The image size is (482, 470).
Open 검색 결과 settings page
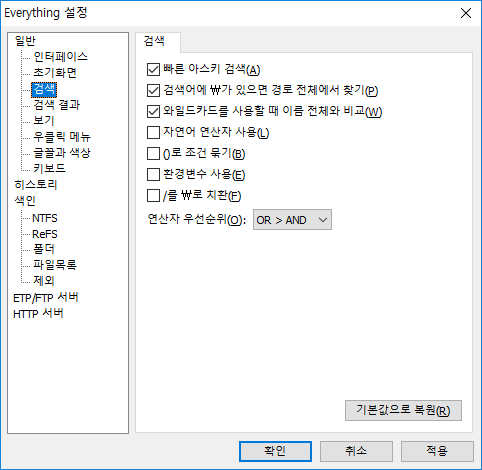[56, 105]
